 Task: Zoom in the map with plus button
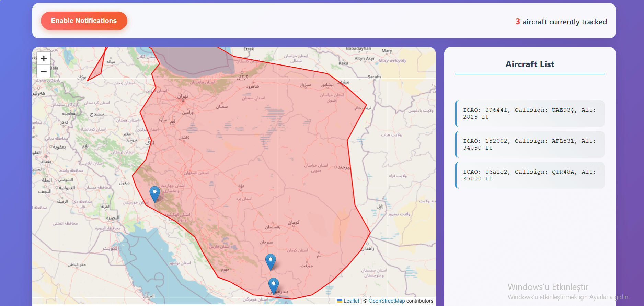44,58
